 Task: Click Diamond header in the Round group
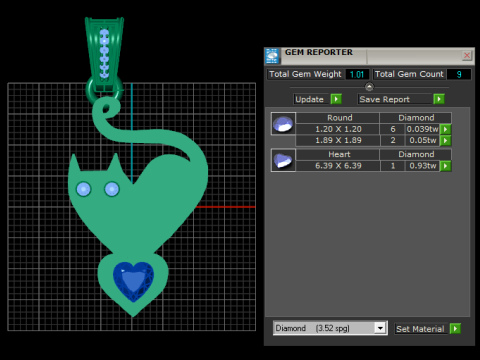pos(416,118)
